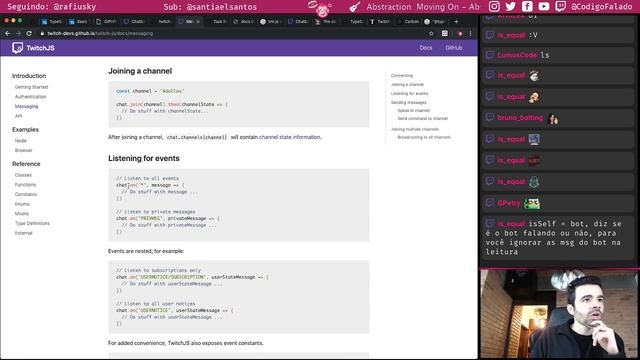Open Getting Started in the sidebar
640x360 pixels.
point(31,87)
